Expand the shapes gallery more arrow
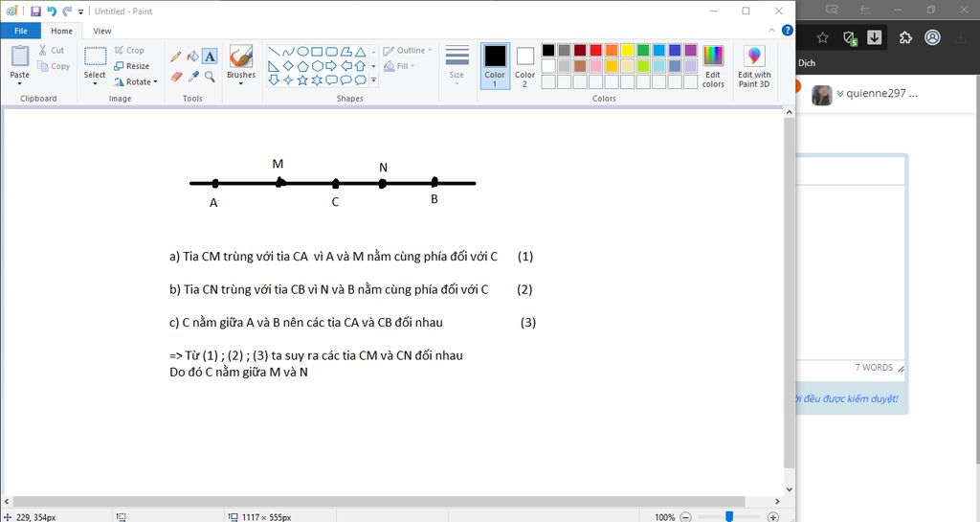The image size is (980, 522). pyautogui.click(x=374, y=80)
